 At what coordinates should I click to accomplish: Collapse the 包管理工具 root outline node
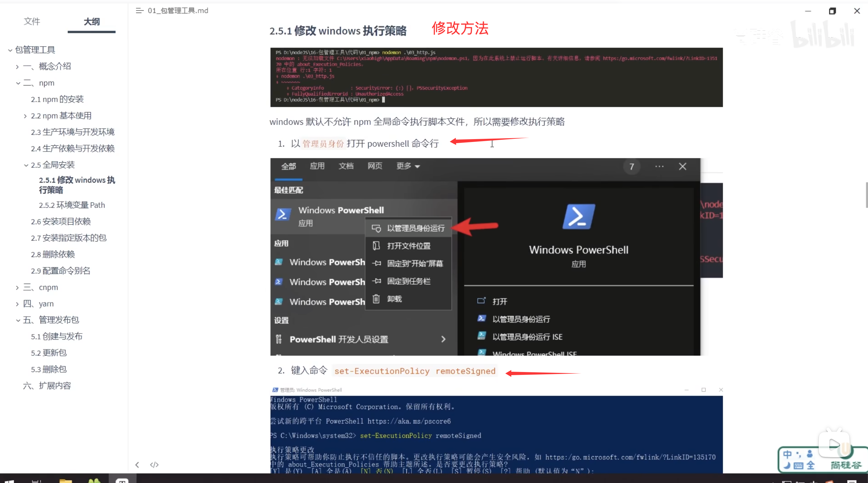(10, 50)
